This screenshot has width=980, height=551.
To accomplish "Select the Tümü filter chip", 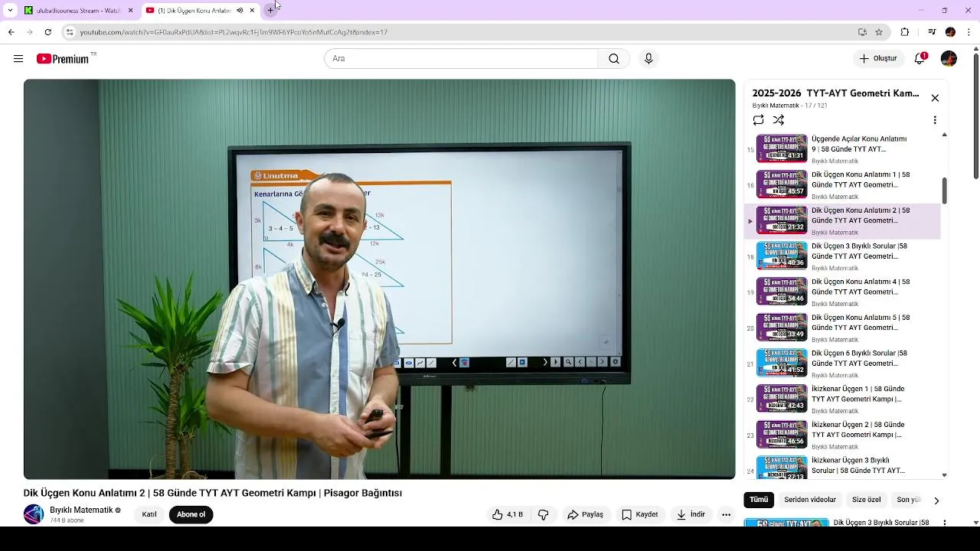I will tap(759, 500).
